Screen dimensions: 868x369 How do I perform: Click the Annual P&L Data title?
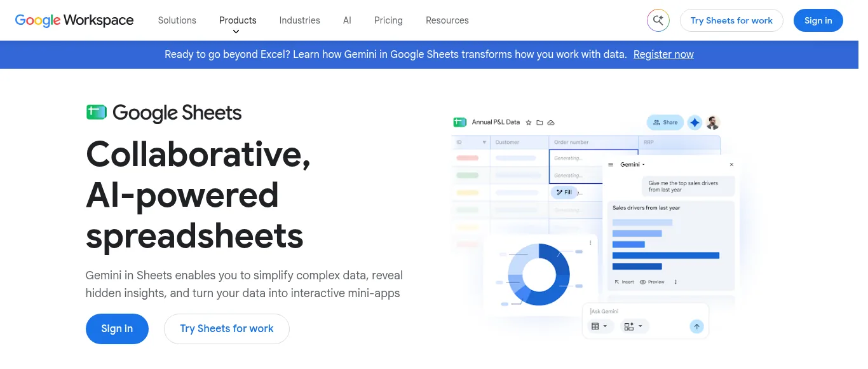click(x=496, y=122)
